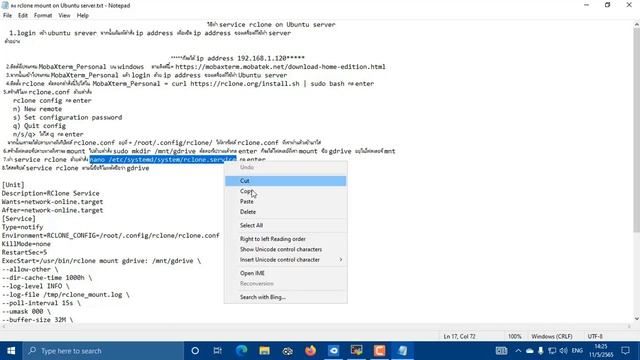The image size is (640, 360).
Task: Click the KillMode=none line
Action: [x=26, y=244]
